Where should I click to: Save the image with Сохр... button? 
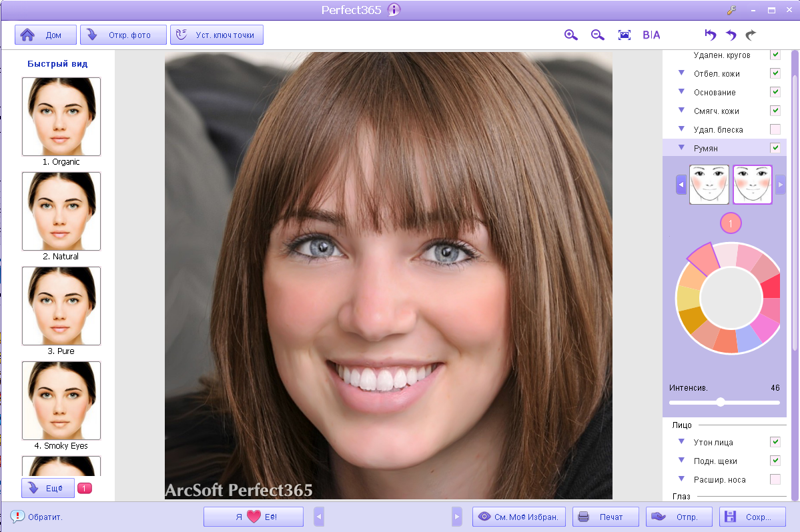[753, 517]
